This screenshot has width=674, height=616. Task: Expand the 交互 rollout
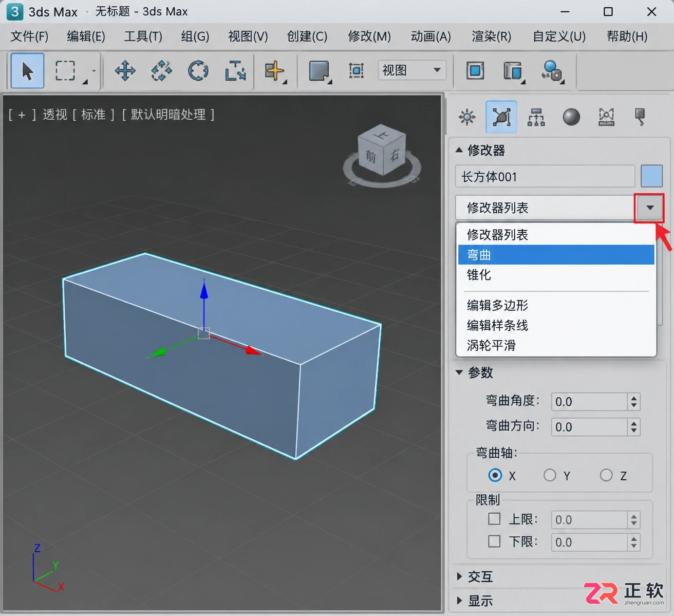459,576
